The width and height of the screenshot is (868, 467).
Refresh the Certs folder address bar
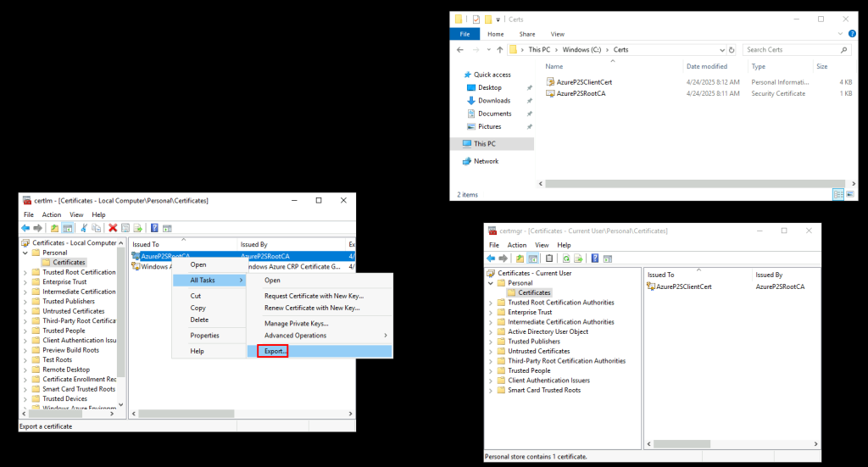[733, 50]
